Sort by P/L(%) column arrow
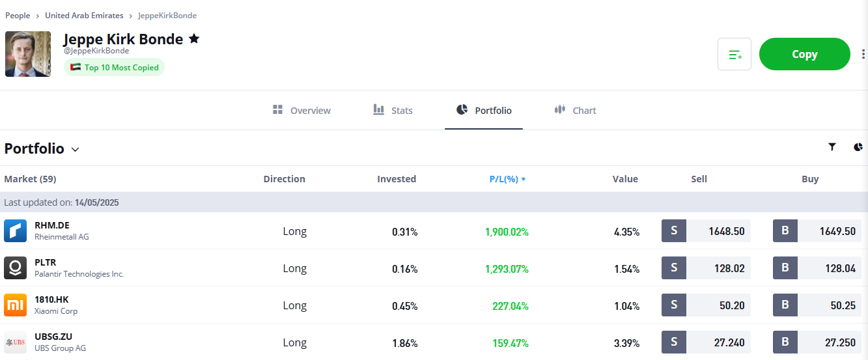This screenshot has height=360, width=868. pyautogui.click(x=524, y=179)
